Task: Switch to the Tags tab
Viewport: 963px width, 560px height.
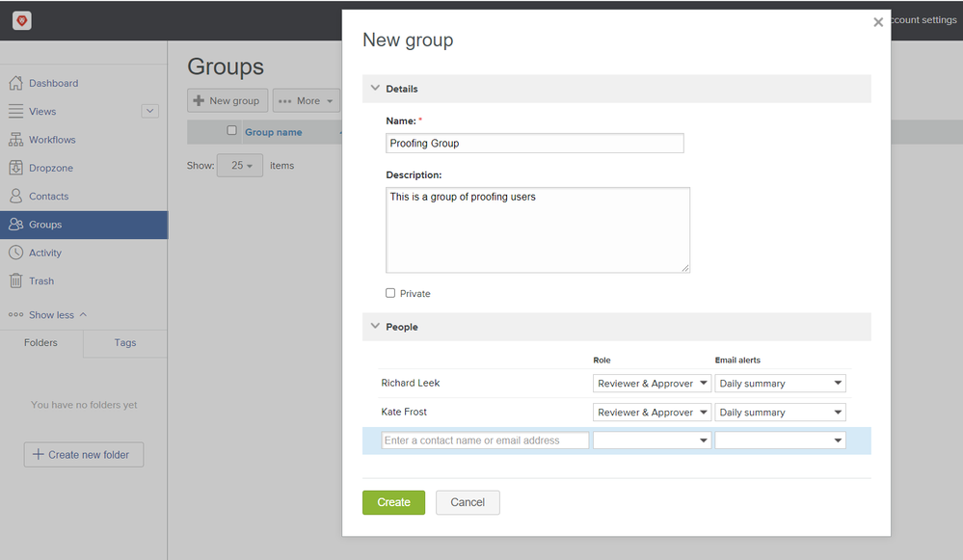Action: [125, 343]
